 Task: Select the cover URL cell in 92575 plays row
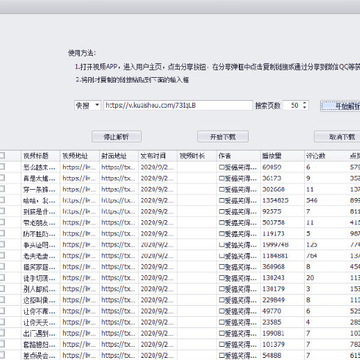[x=119, y=211]
